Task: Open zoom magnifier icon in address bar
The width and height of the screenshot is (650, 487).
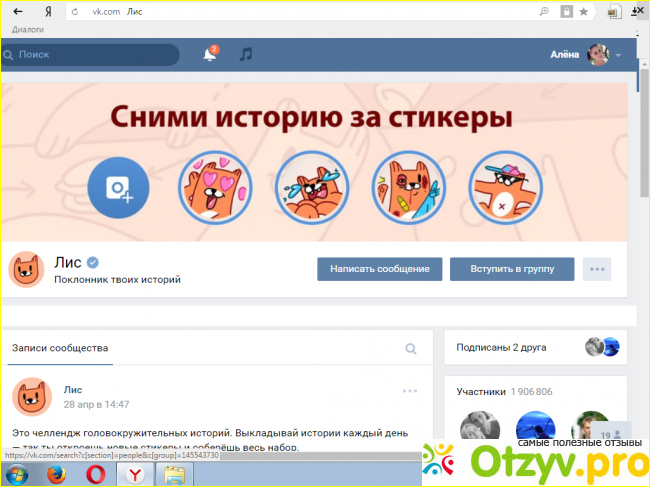Action: (544, 12)
